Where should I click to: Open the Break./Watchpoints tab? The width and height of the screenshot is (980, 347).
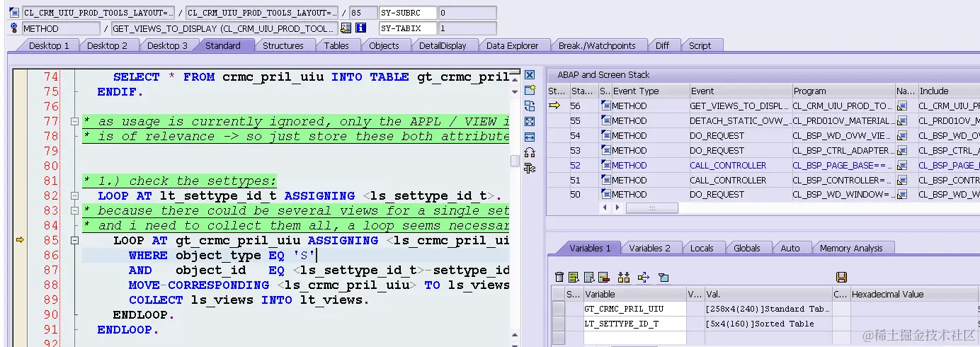pos(597,45)
